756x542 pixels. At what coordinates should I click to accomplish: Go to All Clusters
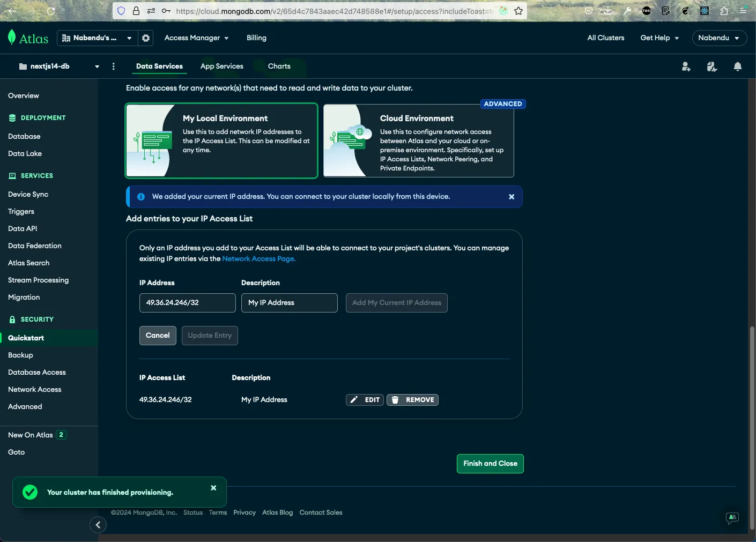(606, 38)
